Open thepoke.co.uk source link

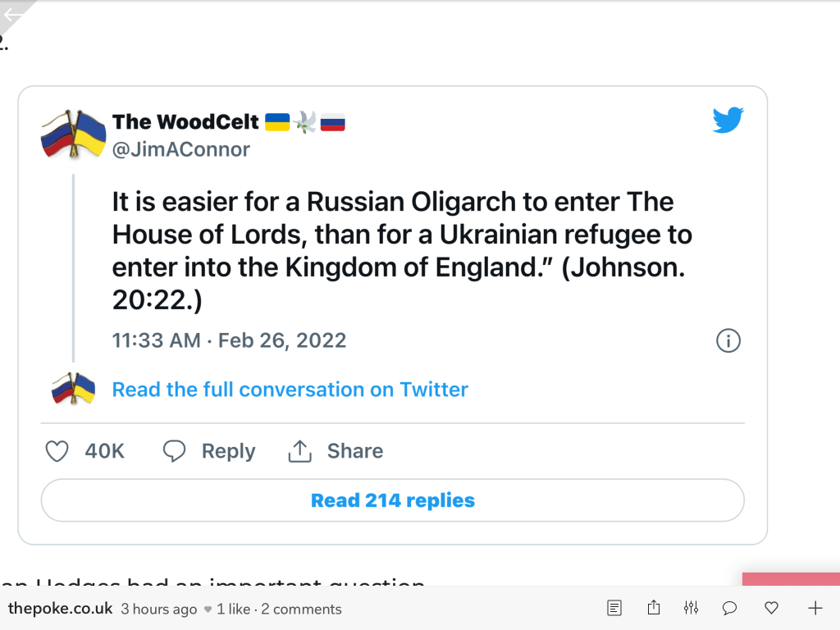61,609
